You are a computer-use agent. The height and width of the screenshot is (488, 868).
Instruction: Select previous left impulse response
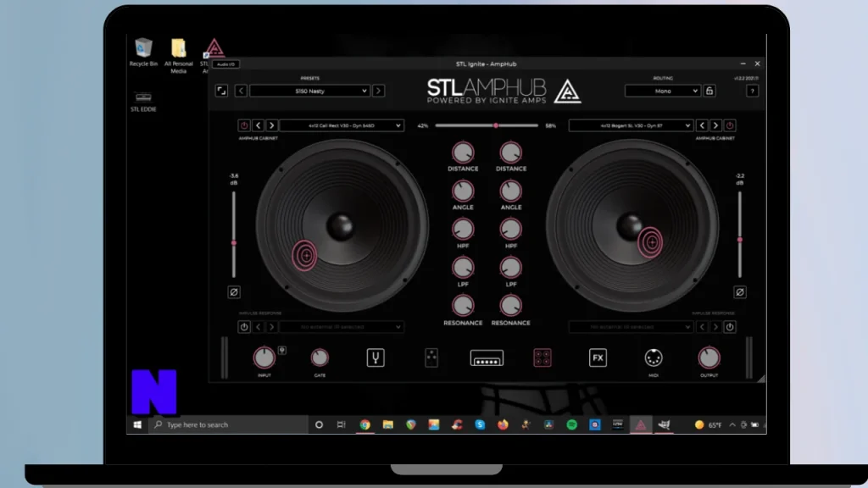click(x=258, y=327)
